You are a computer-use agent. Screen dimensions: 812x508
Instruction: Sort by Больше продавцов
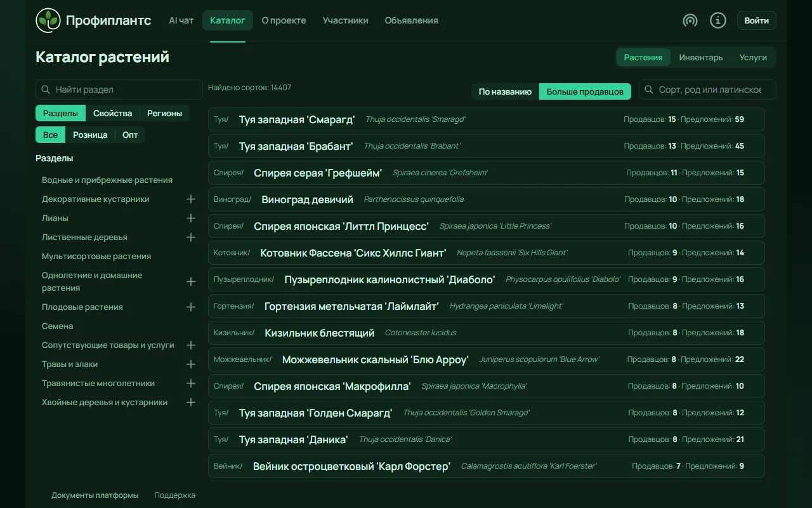coord(585,91)
